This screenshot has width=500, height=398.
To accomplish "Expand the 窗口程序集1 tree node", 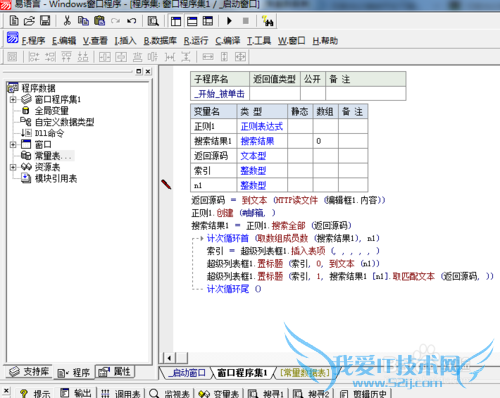I will [13, 99].
